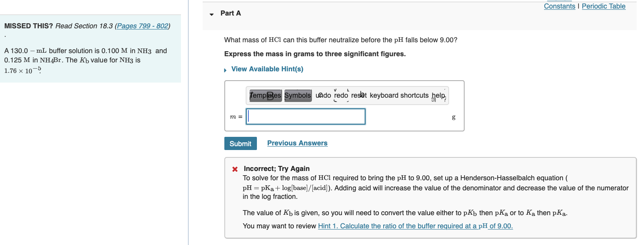Collapse the Part A section arrow
The image size is (644, 245).
(212, 14)
